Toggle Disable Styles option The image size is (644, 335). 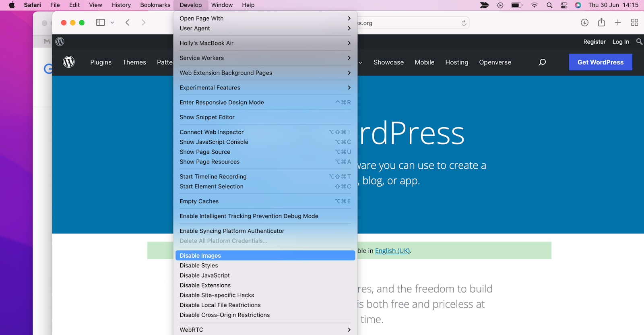265,266
